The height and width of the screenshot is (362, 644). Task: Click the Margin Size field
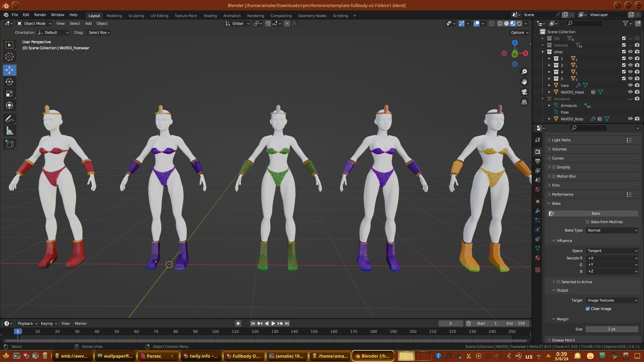(611, 329)
